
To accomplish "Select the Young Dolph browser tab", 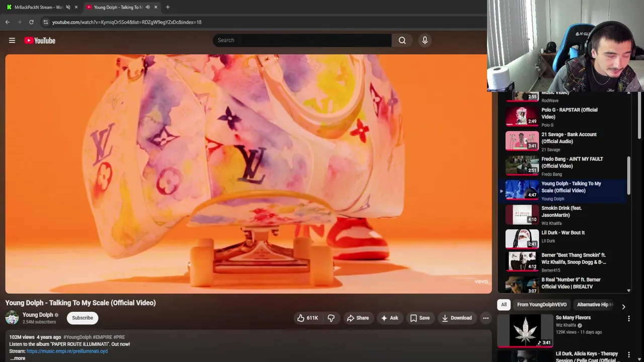I will point(118,7).
